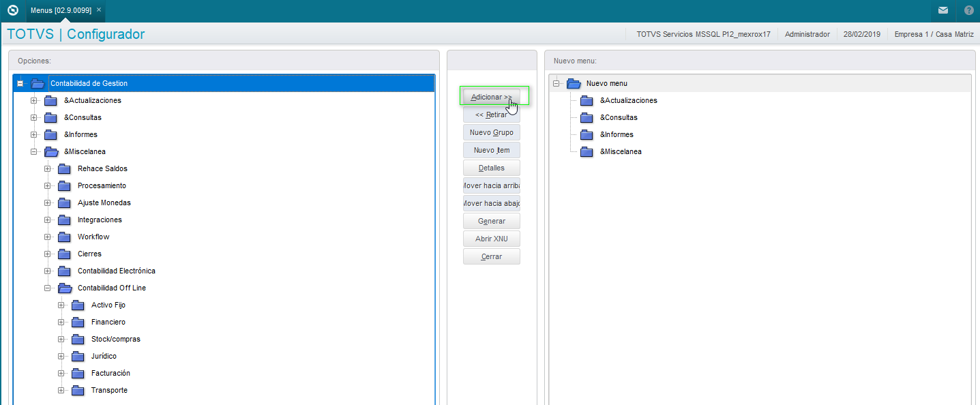
Task: Click the TOTVS logo icon at top left
Action: [x=12, y=10]
